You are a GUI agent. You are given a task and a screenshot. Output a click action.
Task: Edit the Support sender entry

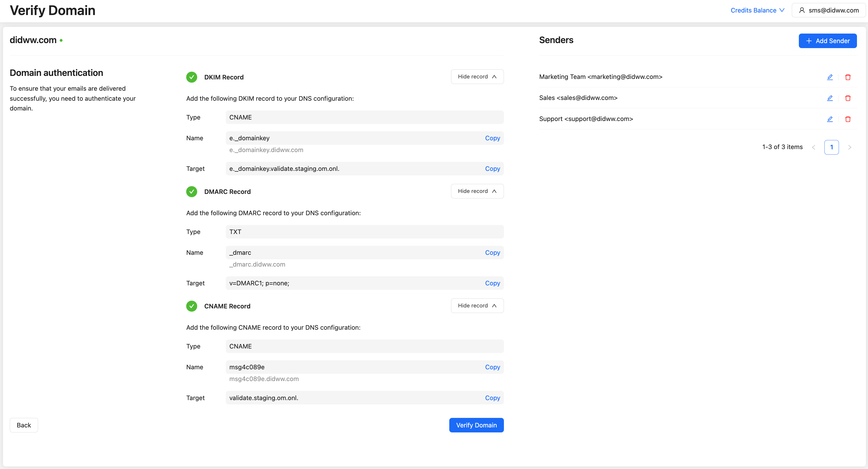click(x=830, y=119)
